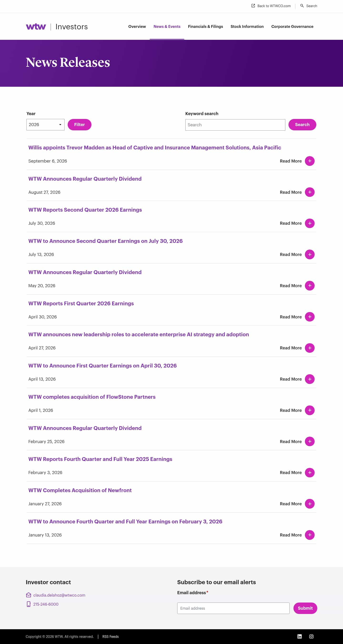
Task: Open the Instagram icon in footer
Action: coord(311,636)
